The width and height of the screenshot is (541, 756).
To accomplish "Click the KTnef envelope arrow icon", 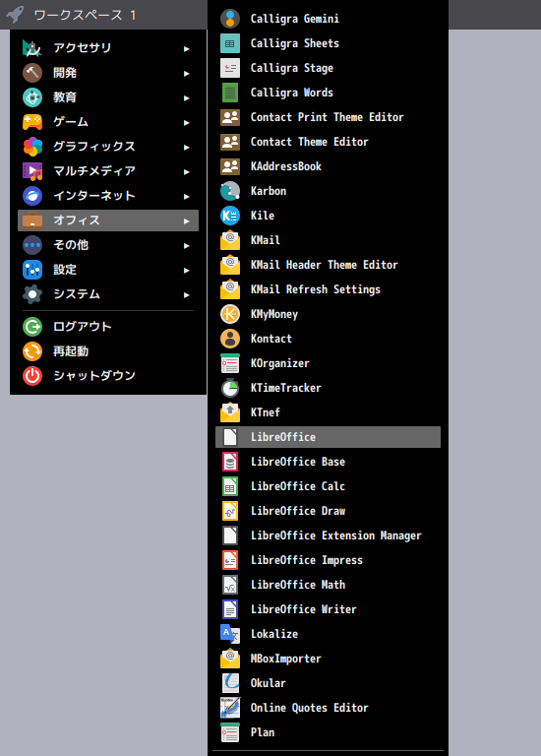I will coord(230,412).
